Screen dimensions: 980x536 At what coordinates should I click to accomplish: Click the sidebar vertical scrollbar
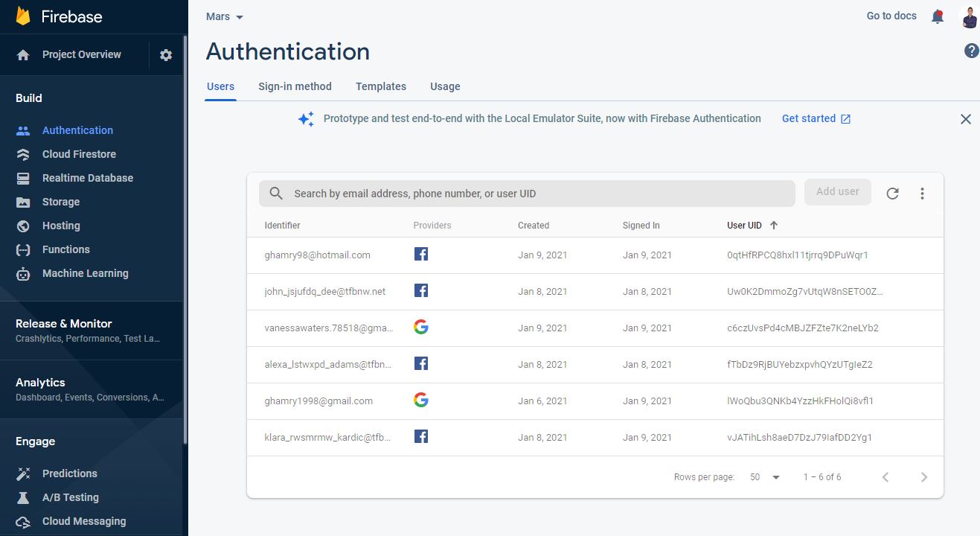coord(185,238)
